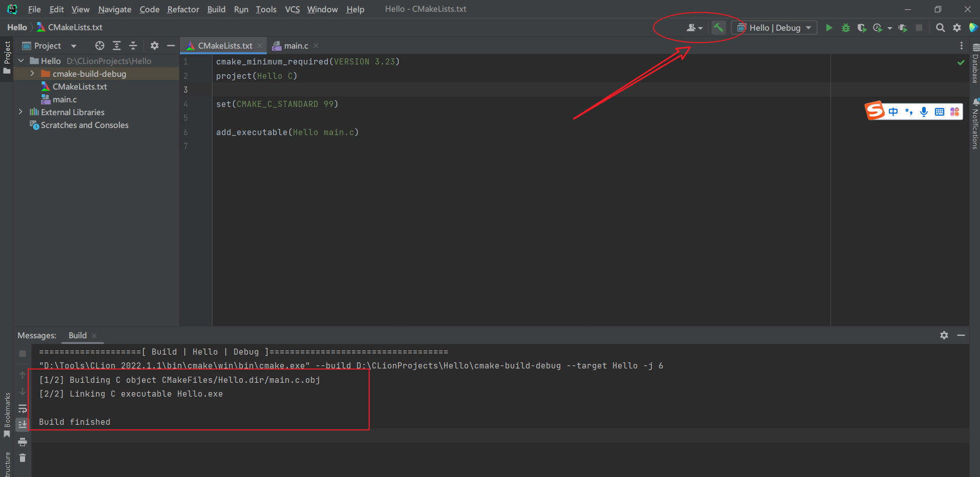
Task: Open the Edit menu
Action: [56, 9]
